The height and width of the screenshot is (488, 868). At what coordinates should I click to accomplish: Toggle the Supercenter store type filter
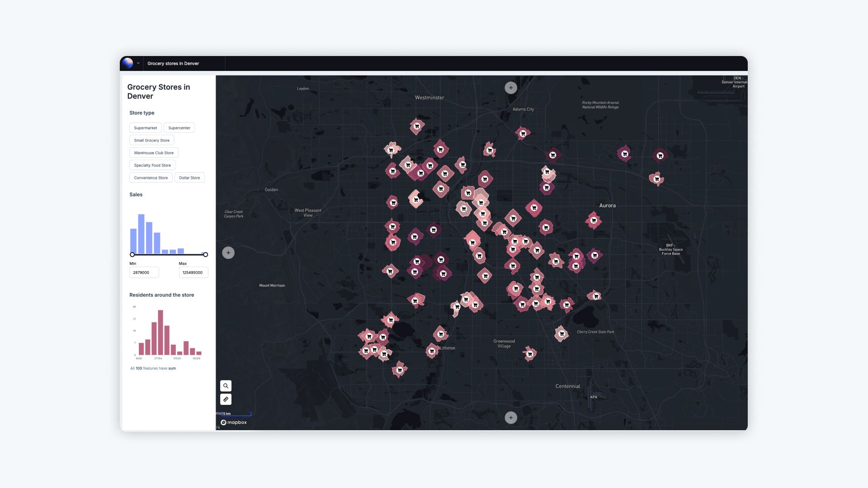179,128
